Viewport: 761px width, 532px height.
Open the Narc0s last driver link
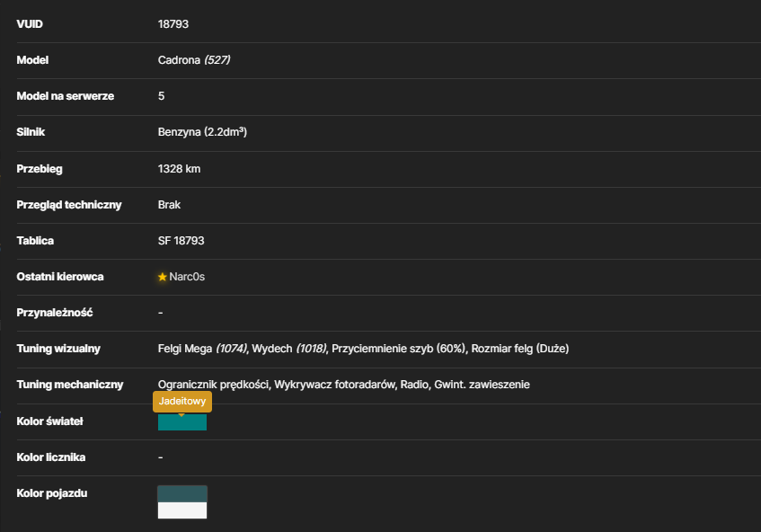[187, 277]
